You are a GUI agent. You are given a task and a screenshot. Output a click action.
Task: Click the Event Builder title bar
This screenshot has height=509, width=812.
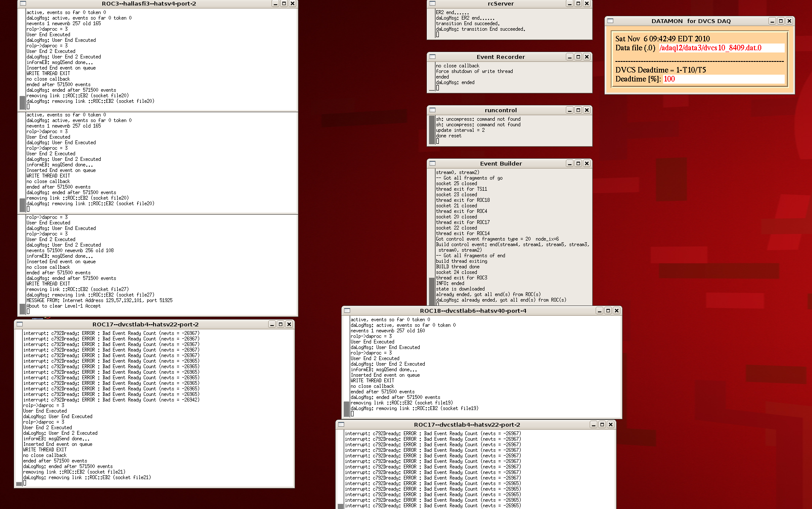(x=501, y=163)
